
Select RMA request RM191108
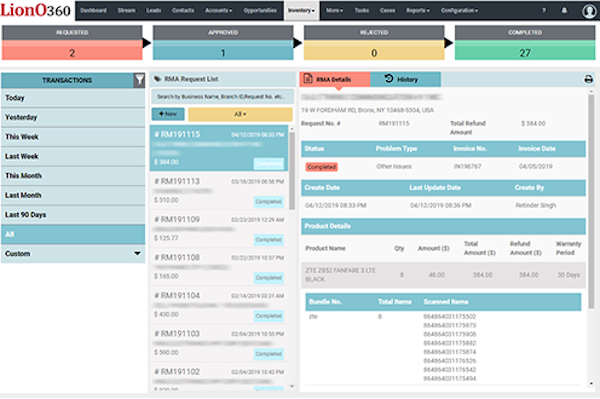coord(219,267)
